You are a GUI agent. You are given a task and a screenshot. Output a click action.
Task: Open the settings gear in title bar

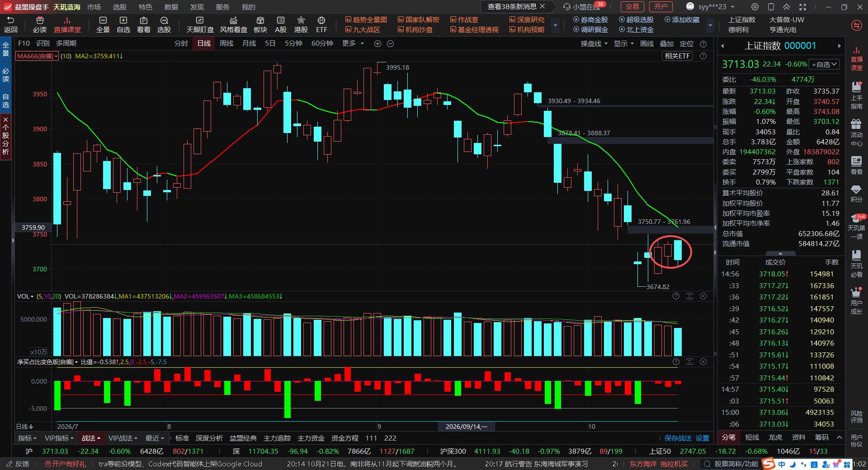pyautogui.click(x=755, y=7)
